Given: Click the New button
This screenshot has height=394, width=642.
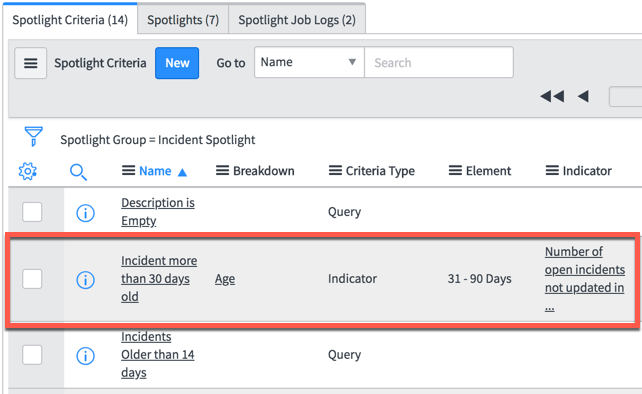Looking at the screenshot, I should coord(177,63).
